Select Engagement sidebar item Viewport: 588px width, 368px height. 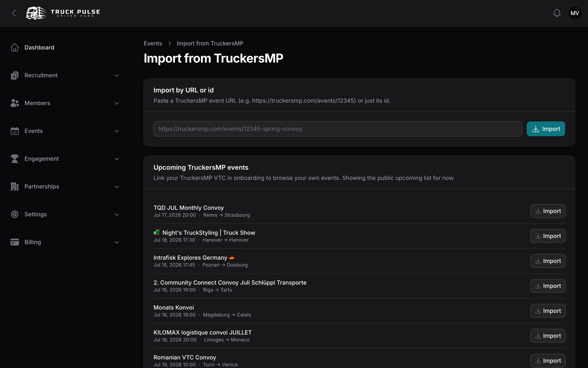click(65, 159)
